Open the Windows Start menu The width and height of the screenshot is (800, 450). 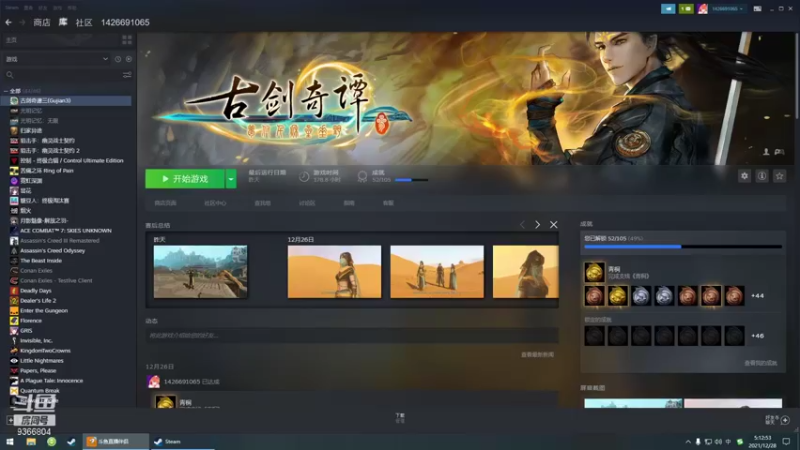[10, 441]
